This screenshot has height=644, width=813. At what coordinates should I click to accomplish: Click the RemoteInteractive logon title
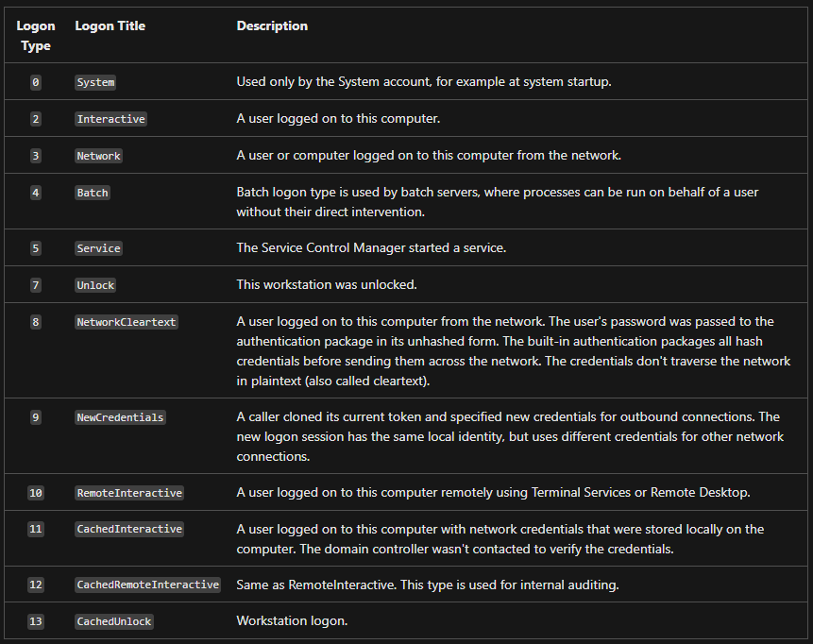[x=130, y=493]
